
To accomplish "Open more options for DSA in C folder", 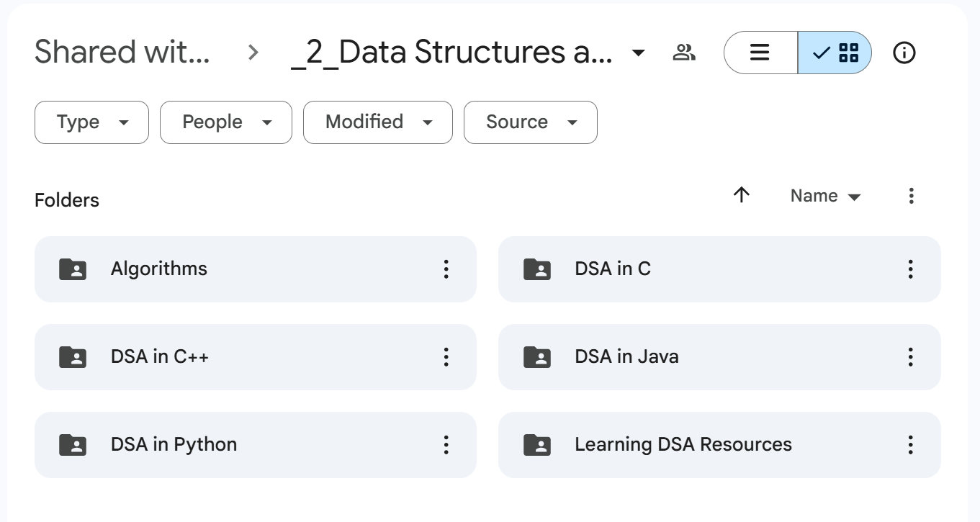I will 910,269.
